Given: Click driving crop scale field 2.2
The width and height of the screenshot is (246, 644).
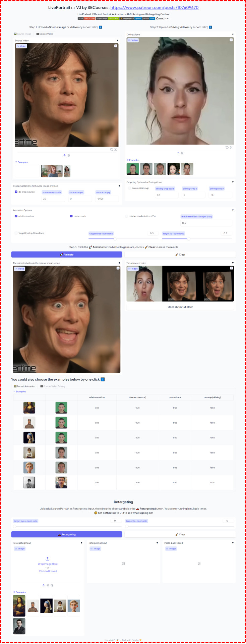Looking at the screenshot, I should (167, 195).
